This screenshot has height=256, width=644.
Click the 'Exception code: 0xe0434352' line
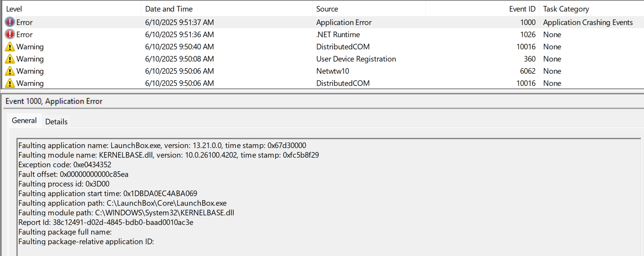click(x=65, y=165)
